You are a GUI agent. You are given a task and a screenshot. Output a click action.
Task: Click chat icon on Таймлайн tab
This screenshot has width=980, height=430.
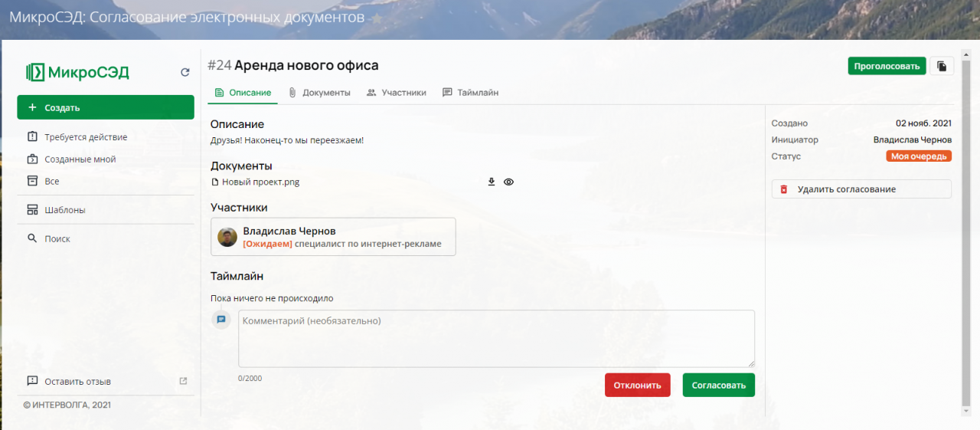[447, 92]
